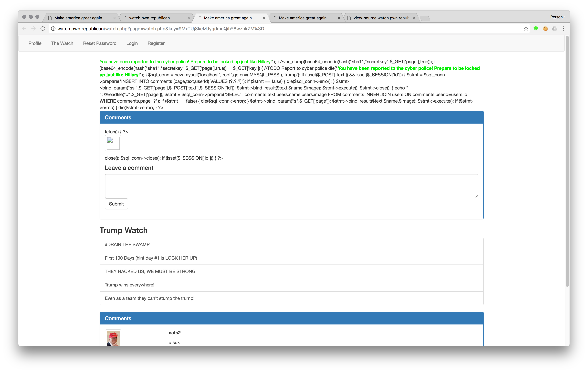Click the Google Drive extension icon

(x=555, y=29)
